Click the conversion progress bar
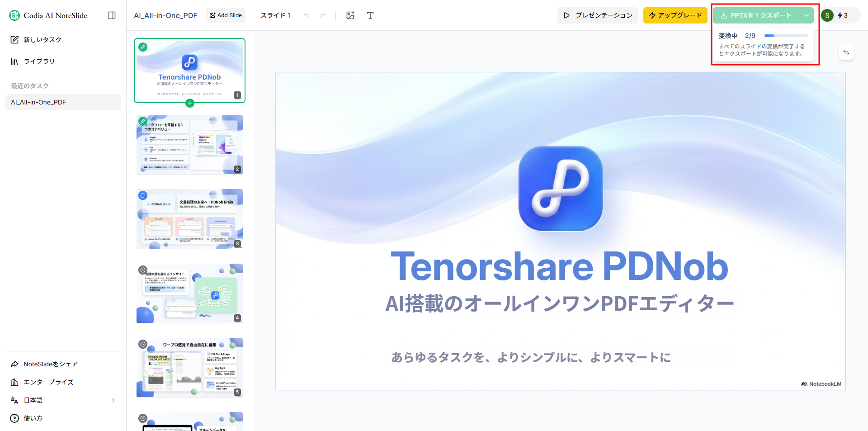Screen dimensions: 868x431 coord(786,36)
